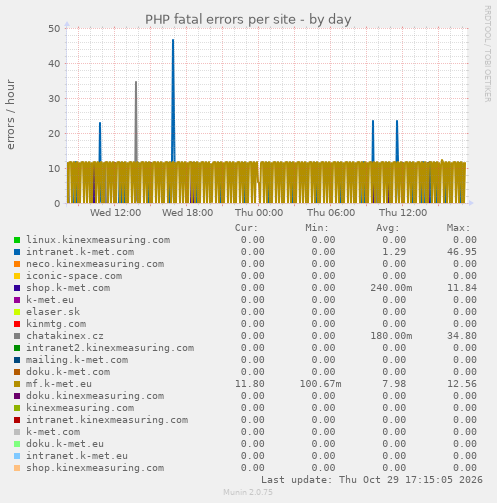Viewport: 497px width, 503px height.
Task: Click the shop.k-met.com dark blue swatch
Action: 17,288
